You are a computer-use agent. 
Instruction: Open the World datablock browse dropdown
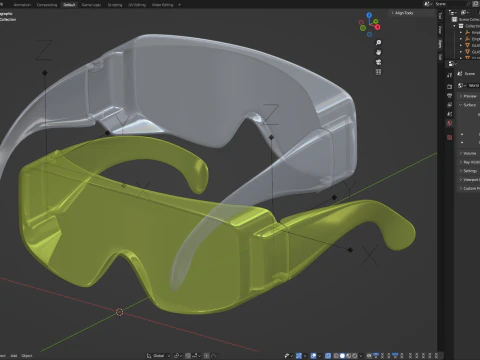(x=462, y=85)
